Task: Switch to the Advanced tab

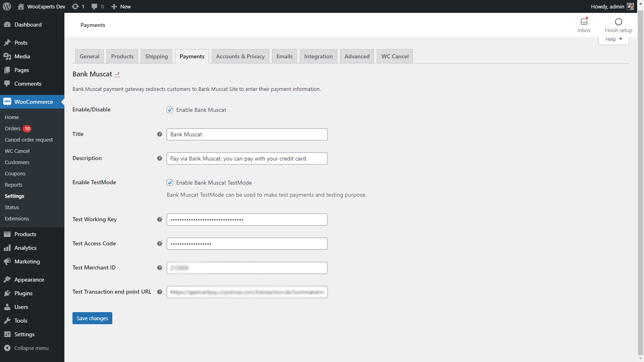Action: tap(357, 56)
